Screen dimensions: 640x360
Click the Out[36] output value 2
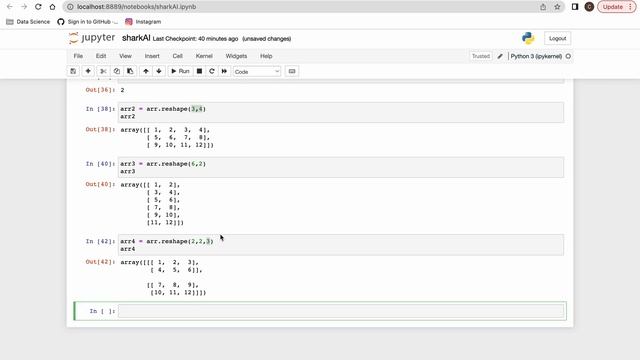tap(122, 90)
